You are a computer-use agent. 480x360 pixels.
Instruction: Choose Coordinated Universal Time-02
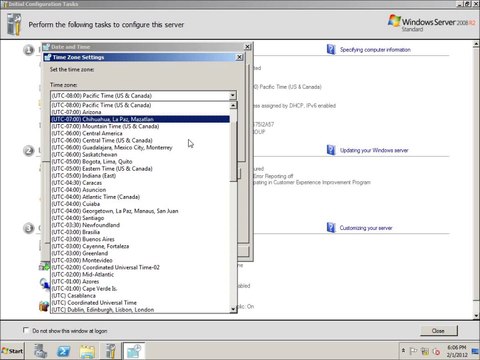(x=140, y=267)
